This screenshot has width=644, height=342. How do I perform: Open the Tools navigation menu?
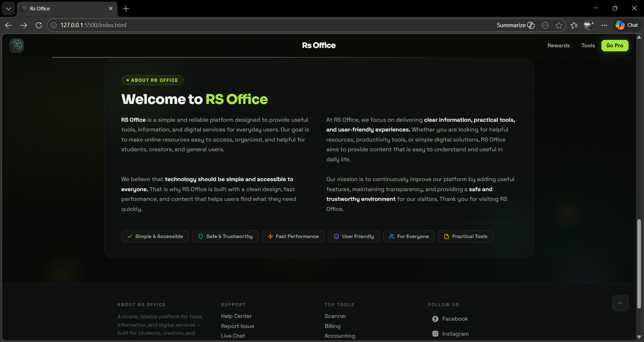(x=588, y=45)
